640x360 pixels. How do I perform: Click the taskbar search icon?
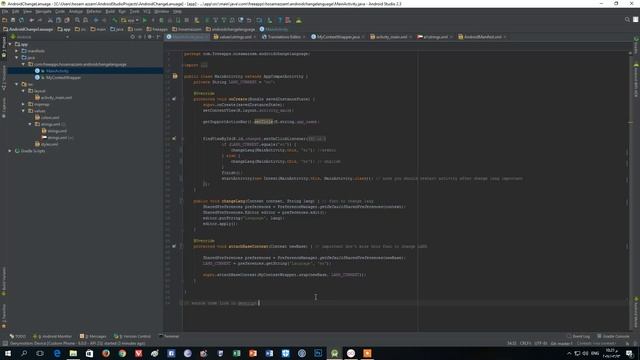[24, 353]
